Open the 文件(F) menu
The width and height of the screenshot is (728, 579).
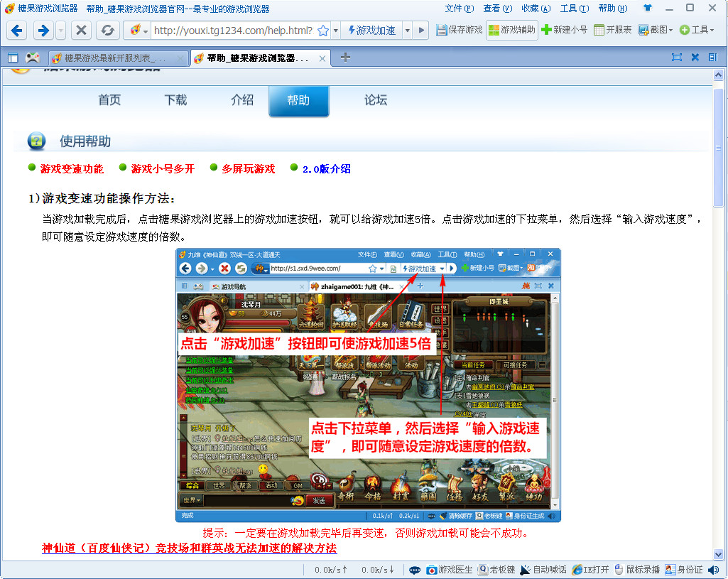(460, 9)
